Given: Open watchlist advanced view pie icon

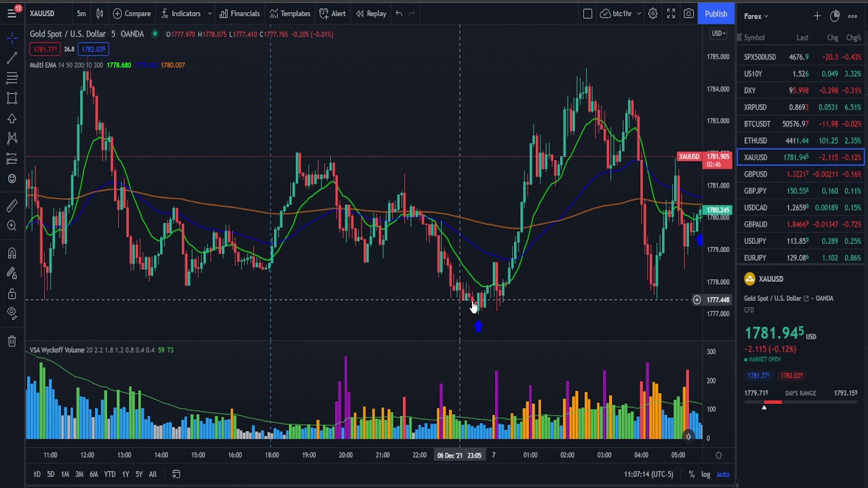Looking at the screenshot, I should pos(835,16).
